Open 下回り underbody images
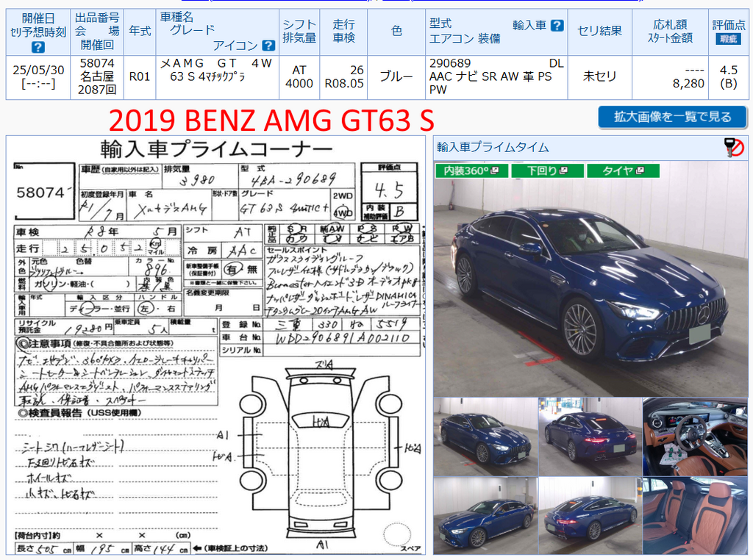 [547, 170]
